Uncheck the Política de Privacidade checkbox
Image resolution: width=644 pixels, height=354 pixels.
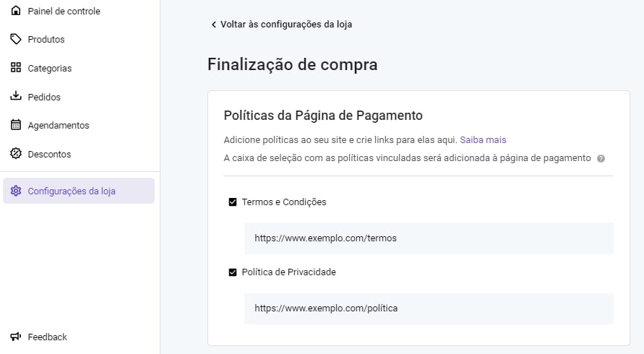(x=233, y=272)
